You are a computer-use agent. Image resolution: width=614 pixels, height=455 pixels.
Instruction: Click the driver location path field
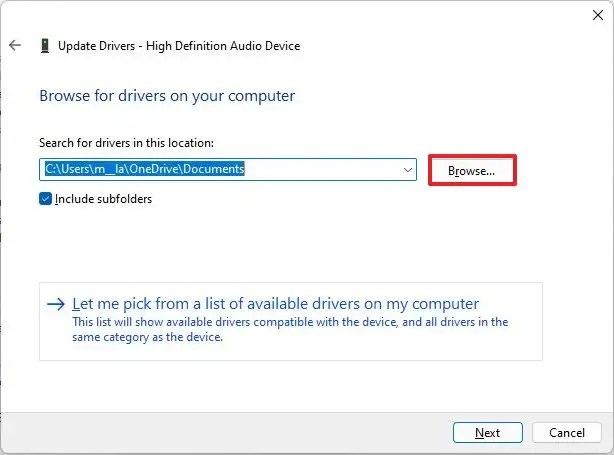228,170
